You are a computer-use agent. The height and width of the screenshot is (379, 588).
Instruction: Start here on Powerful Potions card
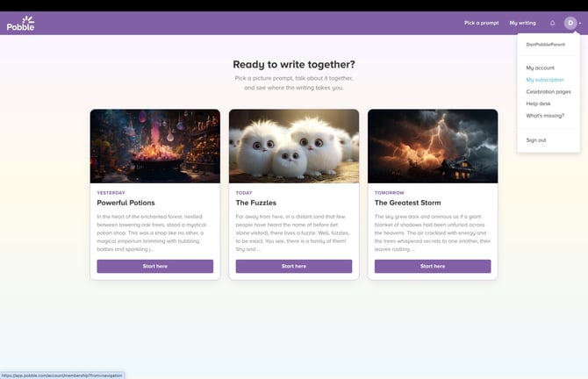click(154, 266)
